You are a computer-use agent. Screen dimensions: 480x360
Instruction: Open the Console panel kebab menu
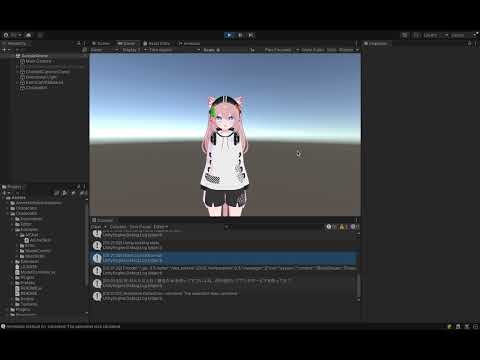[x=356, y=220]
